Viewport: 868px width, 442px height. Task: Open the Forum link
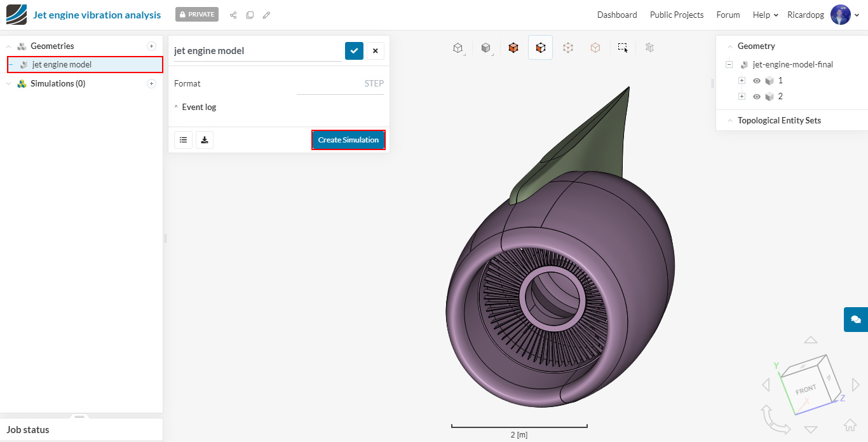728,15
